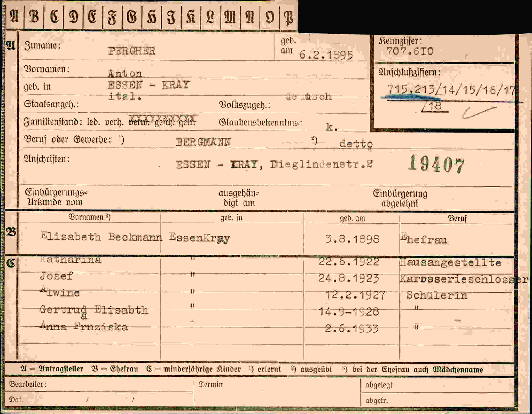Select the Fraktur index tab M
Screen dimensions: 532x414
point(230,17)
